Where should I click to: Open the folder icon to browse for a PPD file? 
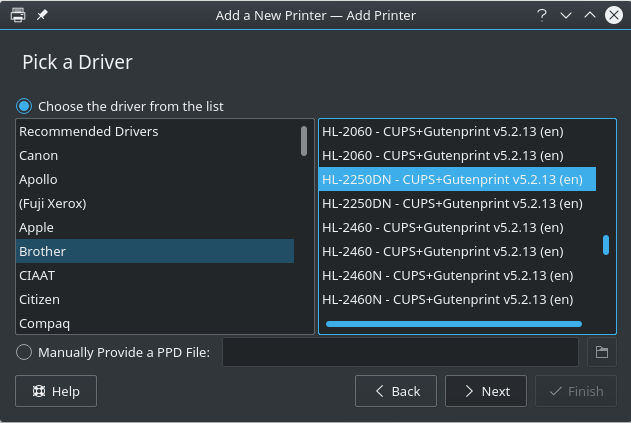click(602, 352)
